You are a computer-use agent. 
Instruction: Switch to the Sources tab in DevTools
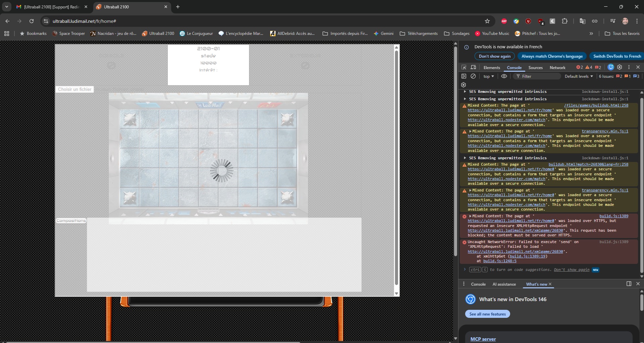[x=535, y=68]
